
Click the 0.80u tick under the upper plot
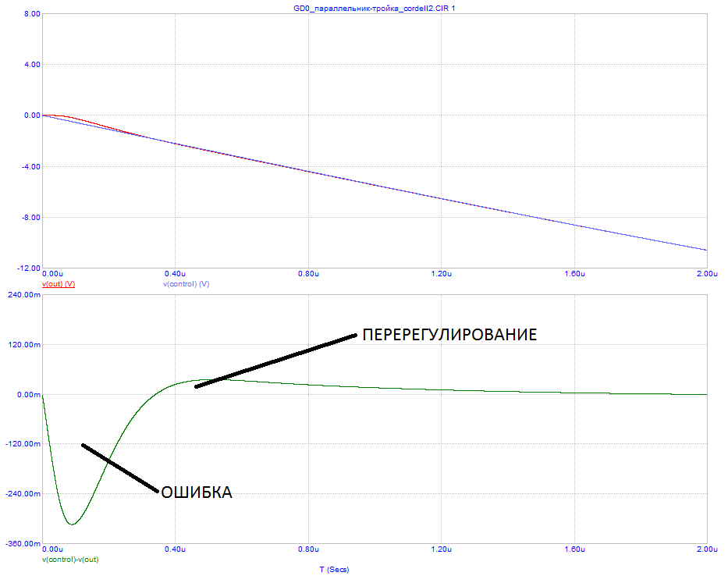309,274
